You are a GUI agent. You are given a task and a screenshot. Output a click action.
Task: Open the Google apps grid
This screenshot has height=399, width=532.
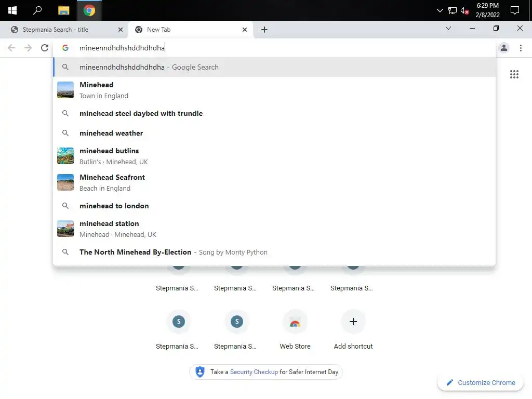click(x=514, y=74)
